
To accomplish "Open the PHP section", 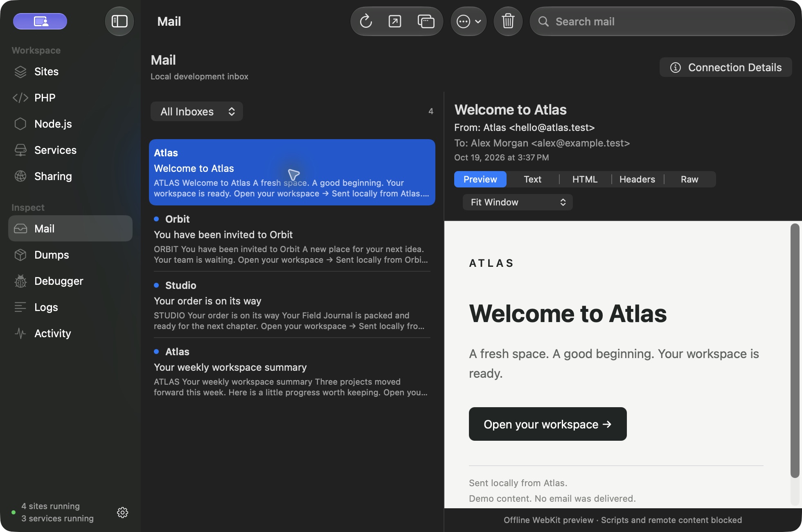I will pos(70,98).
